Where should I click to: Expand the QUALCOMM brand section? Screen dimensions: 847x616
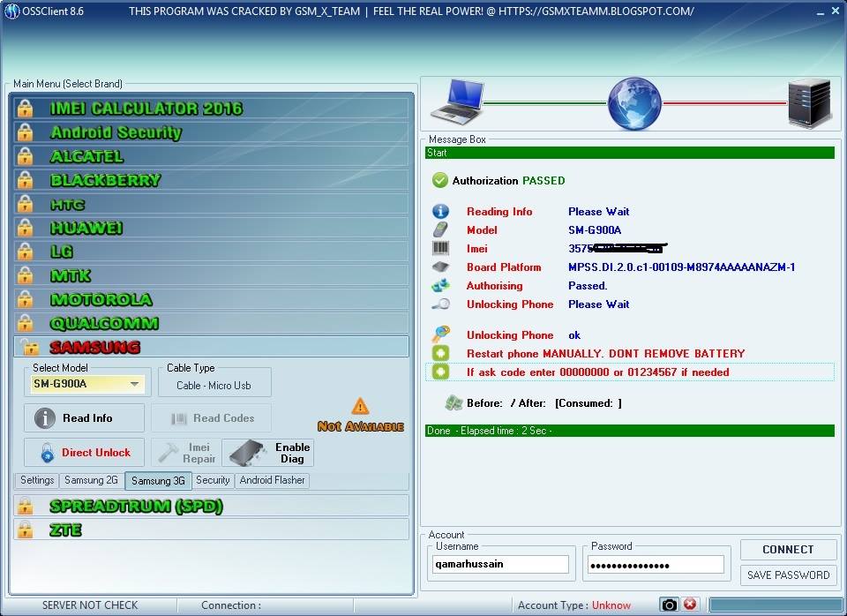pos(211,323)
